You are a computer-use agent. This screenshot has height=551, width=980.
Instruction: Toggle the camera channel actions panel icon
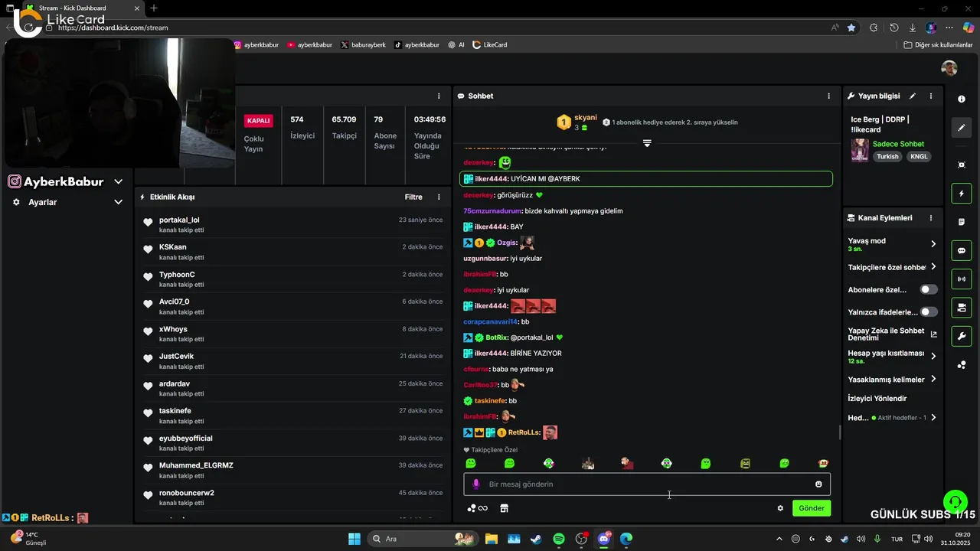962,308
